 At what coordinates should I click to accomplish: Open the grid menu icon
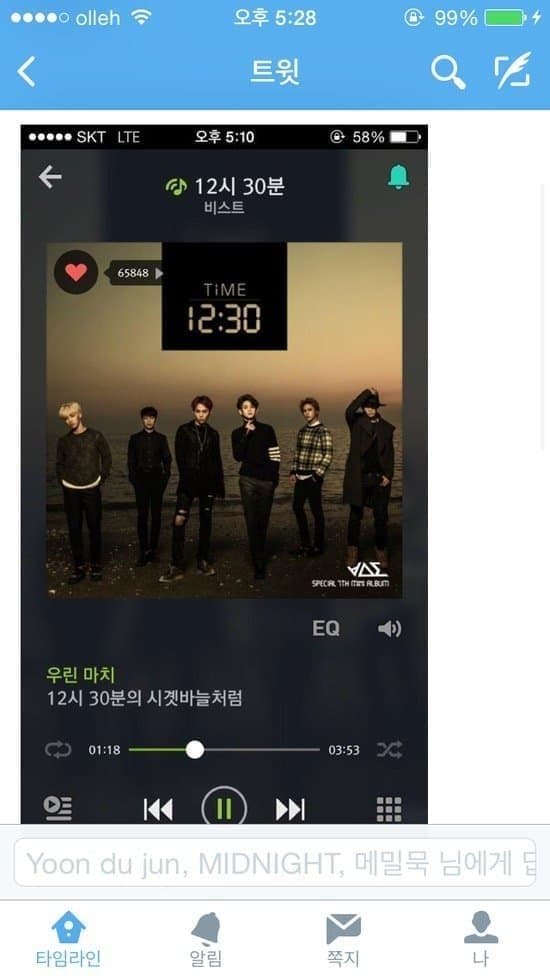[389, 809]
